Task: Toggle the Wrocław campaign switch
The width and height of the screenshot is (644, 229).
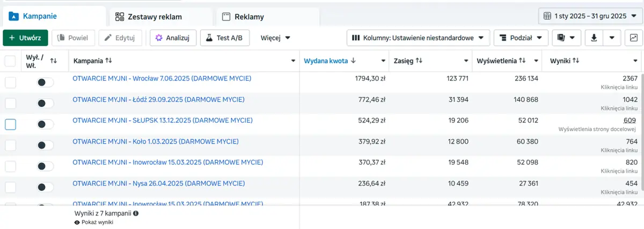Action: (x=45, y=82)
